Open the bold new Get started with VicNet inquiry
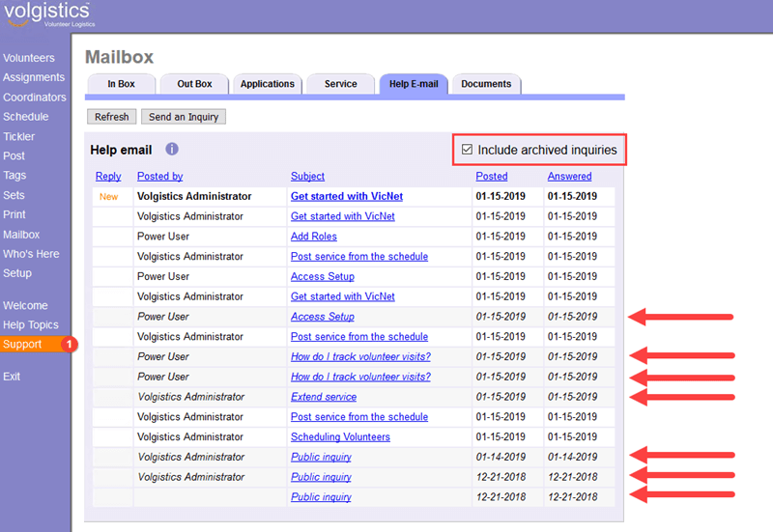 347,196
